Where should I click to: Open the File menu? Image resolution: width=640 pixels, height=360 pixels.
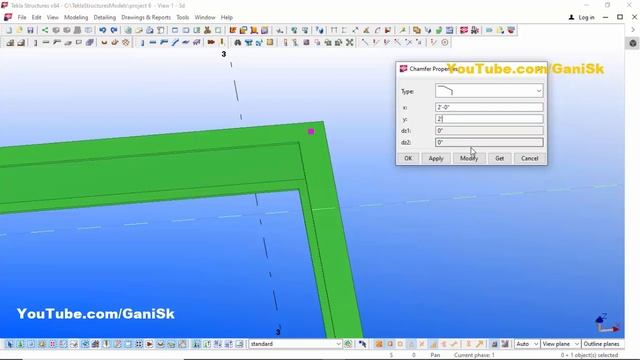coord(22,18)
